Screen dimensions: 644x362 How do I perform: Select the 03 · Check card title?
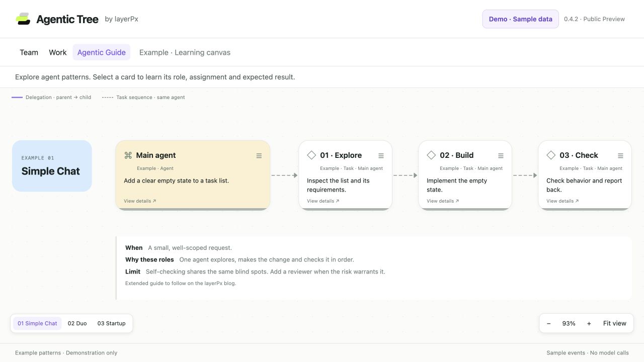(579, 155)
